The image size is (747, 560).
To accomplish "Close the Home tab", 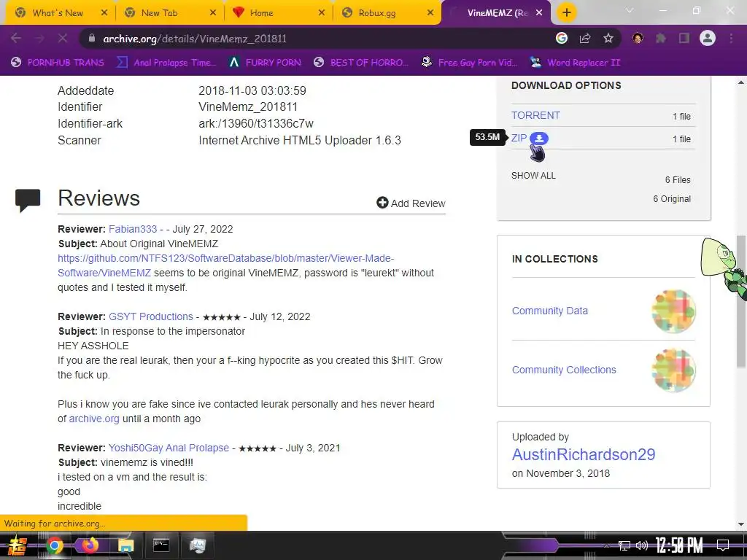I will (322, 13).
